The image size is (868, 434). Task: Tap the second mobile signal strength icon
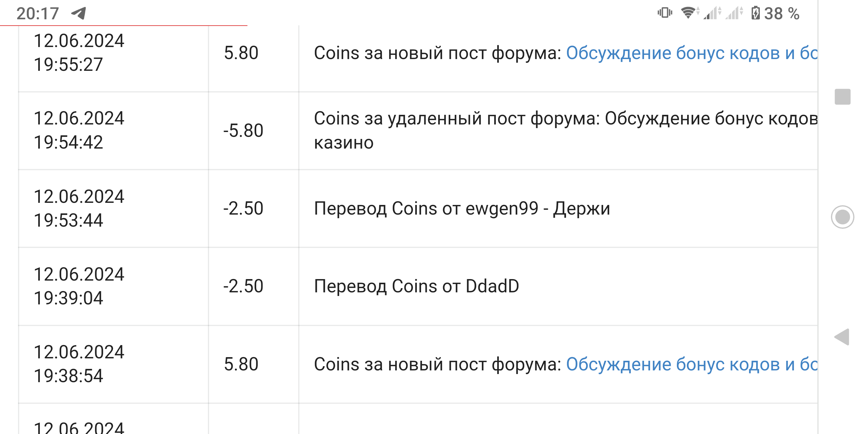point(734,13)
